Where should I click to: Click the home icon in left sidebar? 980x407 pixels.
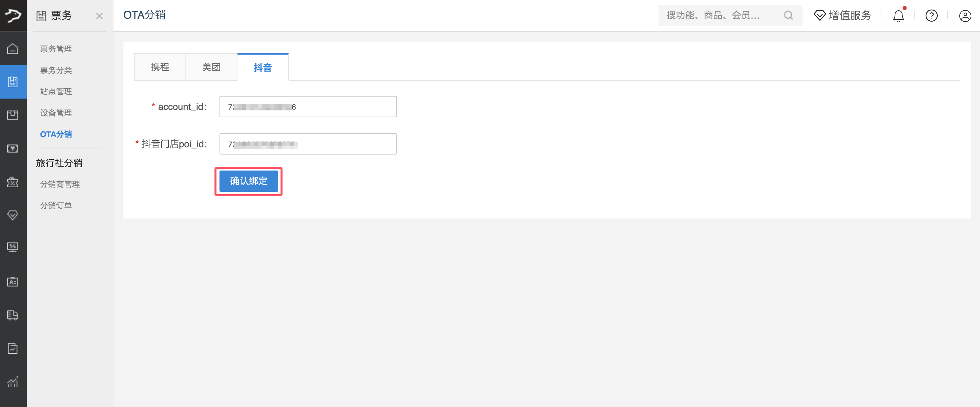click(13, 49)
